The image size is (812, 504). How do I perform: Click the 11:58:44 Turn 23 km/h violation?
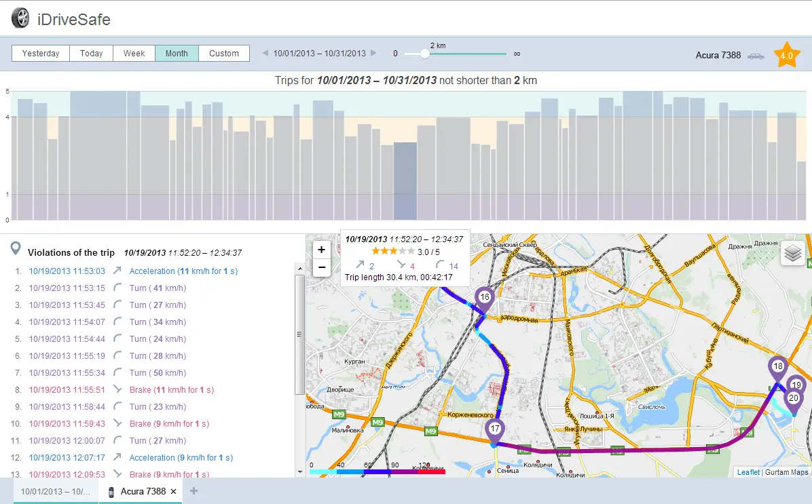click(107, 407)
